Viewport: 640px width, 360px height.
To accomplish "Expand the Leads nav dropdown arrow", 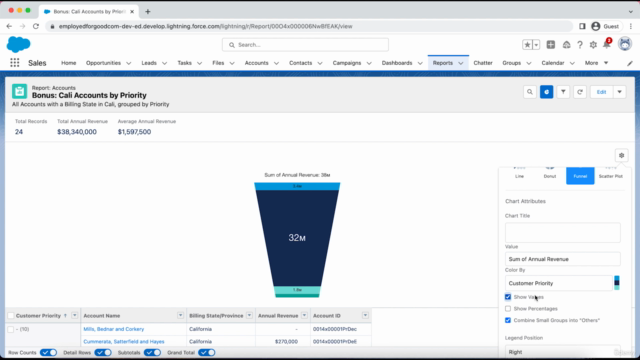I will point(164,63).
